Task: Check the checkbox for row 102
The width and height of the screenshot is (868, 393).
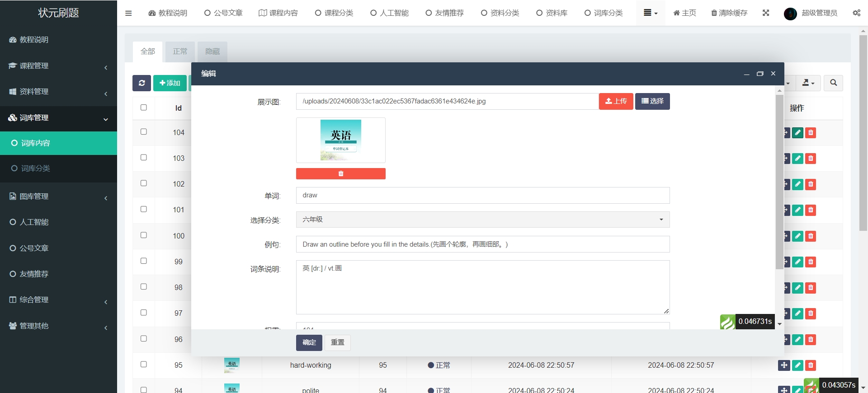Action: 144,183
